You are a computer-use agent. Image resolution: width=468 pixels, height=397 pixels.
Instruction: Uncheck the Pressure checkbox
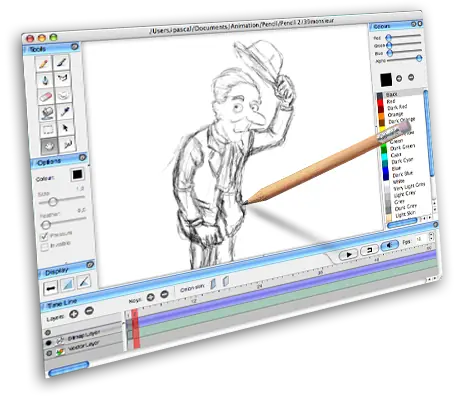(x=44, y=237)
